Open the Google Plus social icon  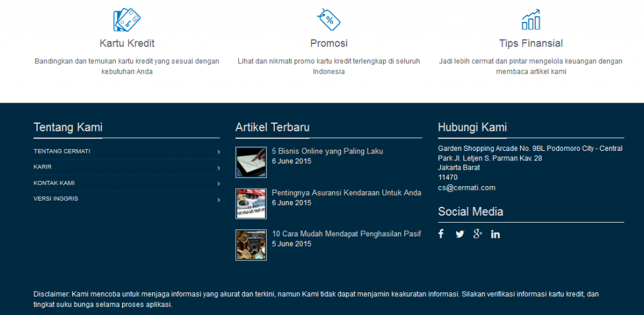click(x=477, y=234)
